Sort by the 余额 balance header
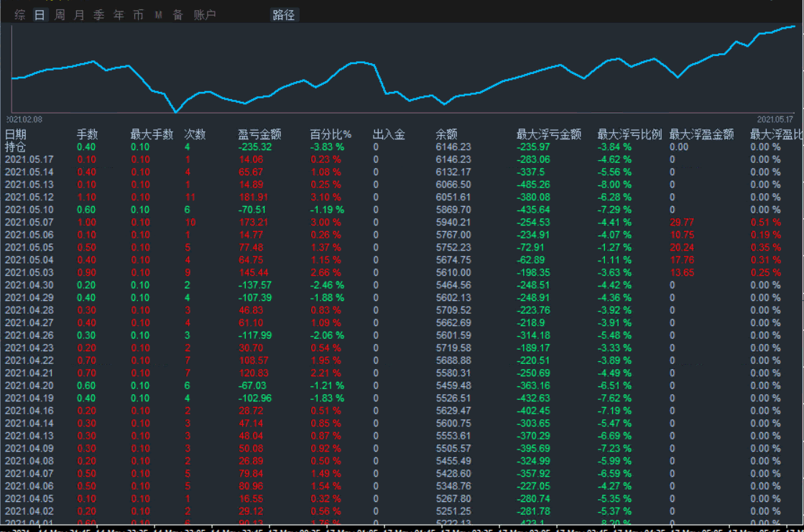The width and height of the screenshot is (804, 532). click(x=446, y=134)
